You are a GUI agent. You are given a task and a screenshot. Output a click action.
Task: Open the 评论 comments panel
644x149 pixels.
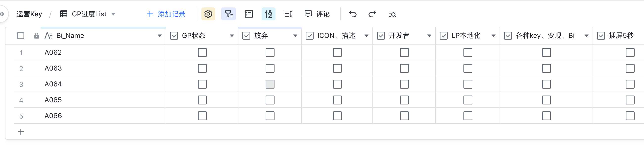point(318,14)
